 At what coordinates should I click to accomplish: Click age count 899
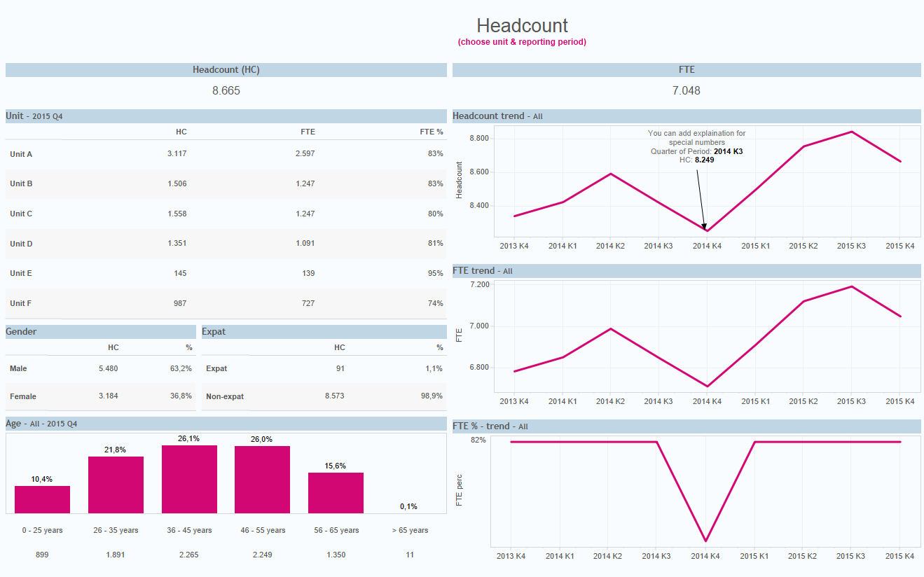[42, 555]
